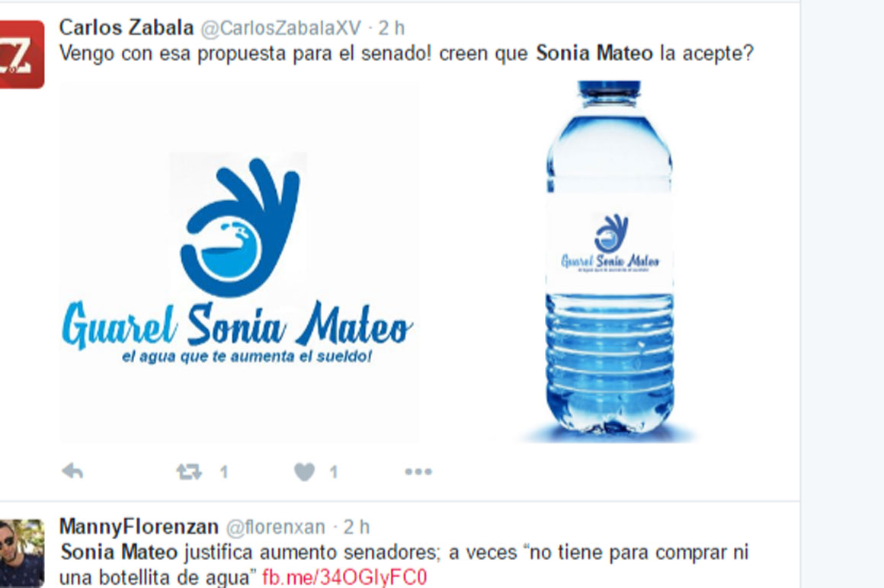
Task: Click Sonia Mateo in Carlos's tweet text
Action: (x=594, y=53)
